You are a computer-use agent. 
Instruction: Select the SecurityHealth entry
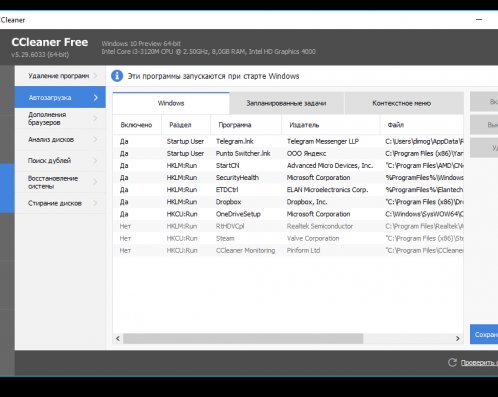[288, 178]
